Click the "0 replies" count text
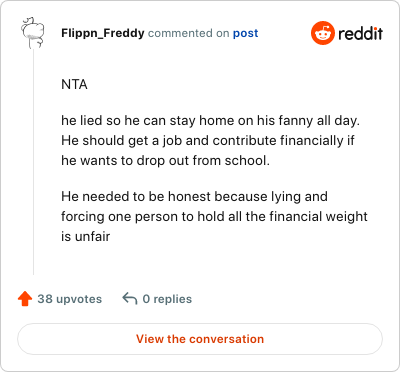 pos(167,299)
